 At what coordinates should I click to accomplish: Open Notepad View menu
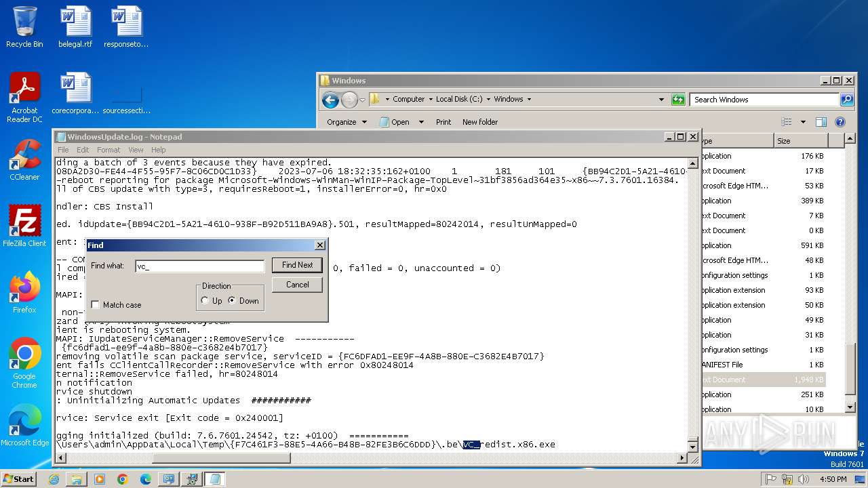click(x=136, y=150)
